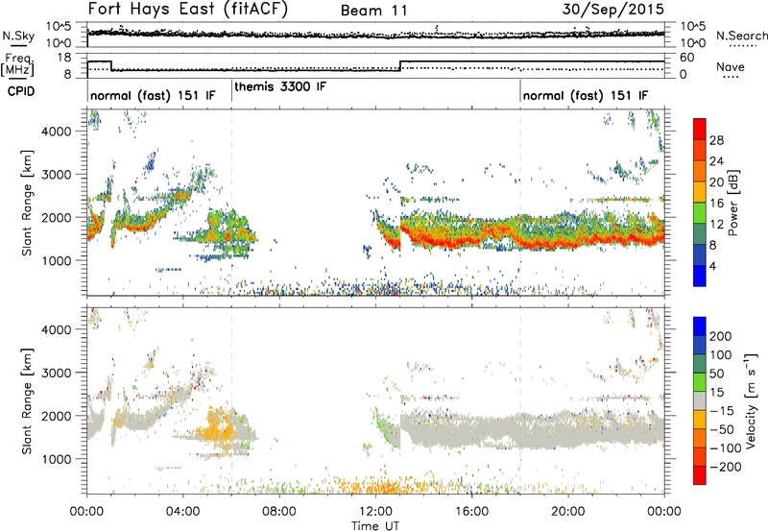Click the '28' label on Power color bar
The height and width of the screenshot is (532, 768).
(x=716, y=140)
